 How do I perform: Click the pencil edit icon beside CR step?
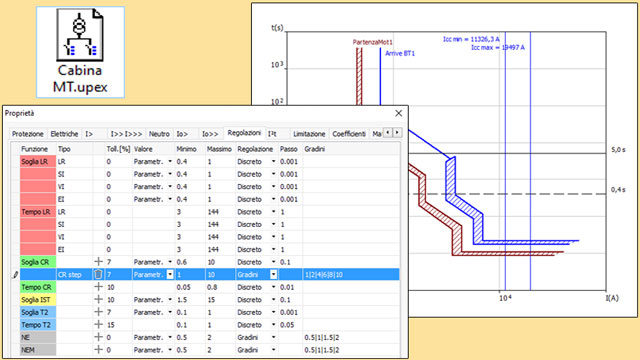[15, 275]
